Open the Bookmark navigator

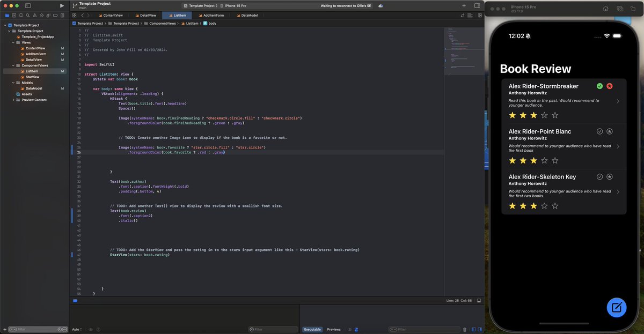(x=21, y=16)
